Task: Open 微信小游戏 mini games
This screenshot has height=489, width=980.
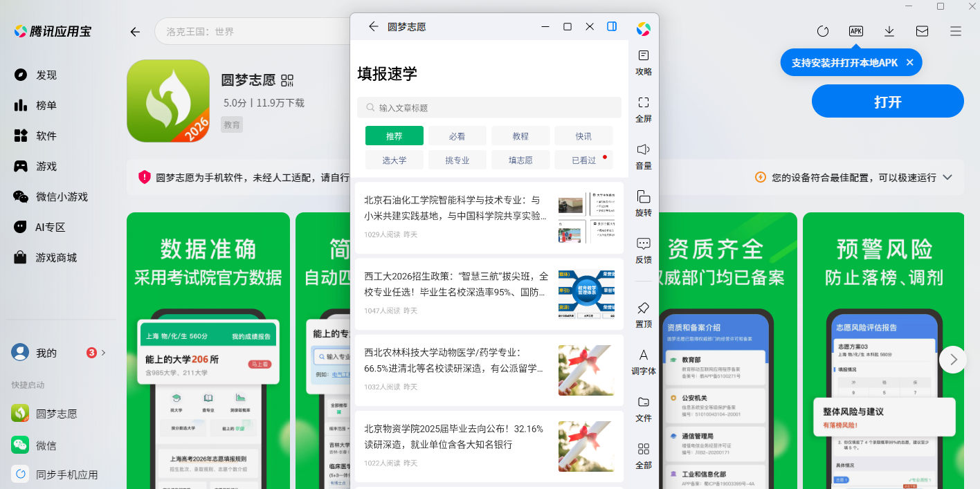Action: (51, 196)
